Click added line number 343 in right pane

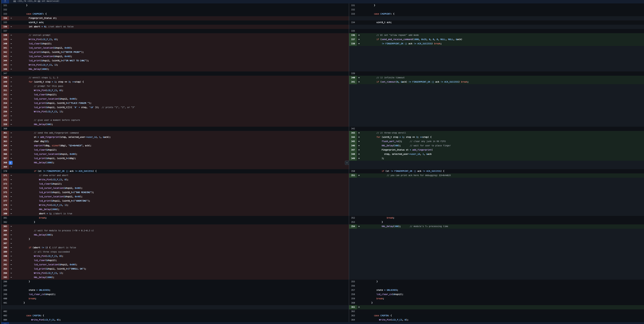[353, 133]
